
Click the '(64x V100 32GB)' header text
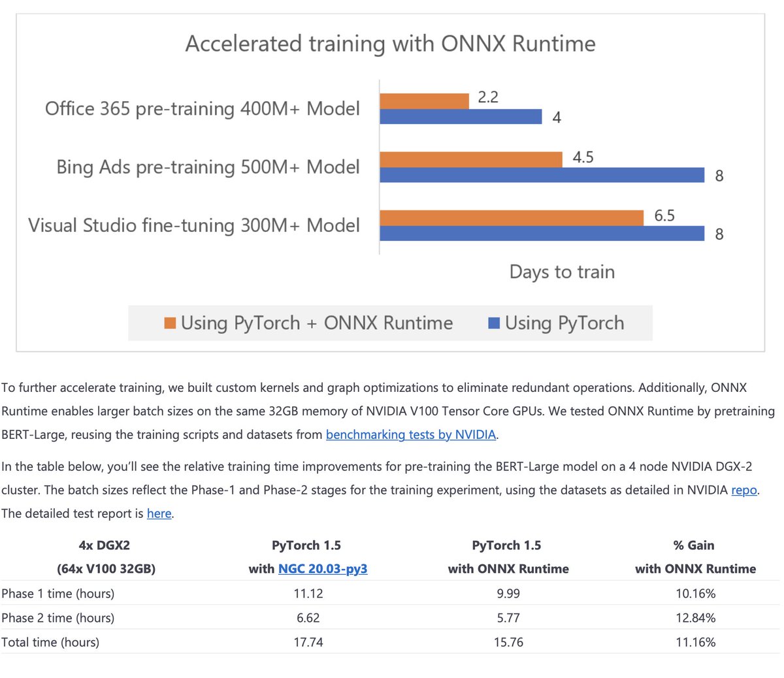[x=106, y=569]
